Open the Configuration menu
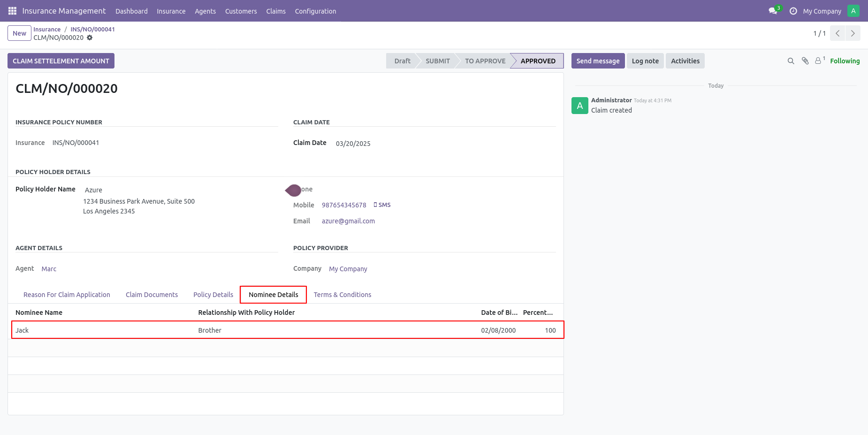The height and width of the screenshot is (435, 868). click(x=316, y=11)
